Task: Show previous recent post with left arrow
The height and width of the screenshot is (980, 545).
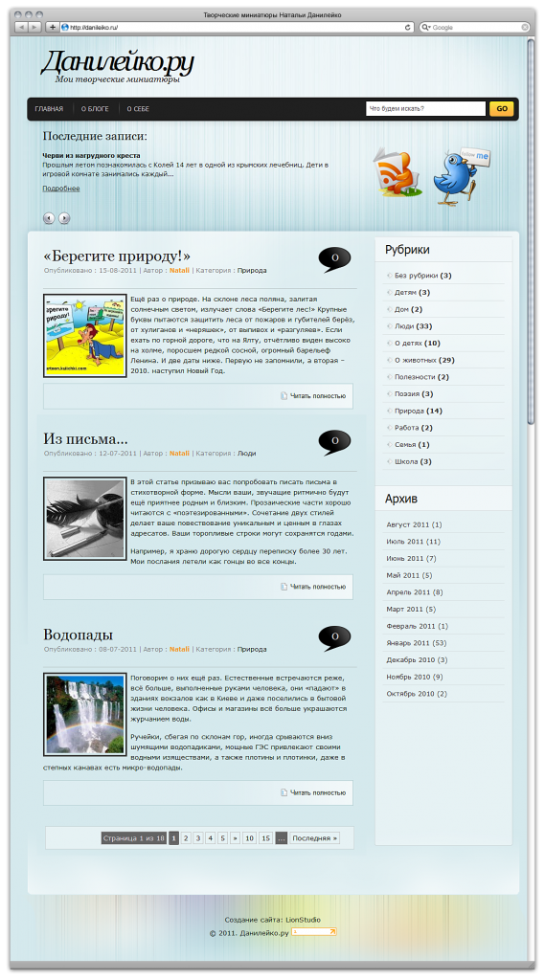Action: [48, 218]
